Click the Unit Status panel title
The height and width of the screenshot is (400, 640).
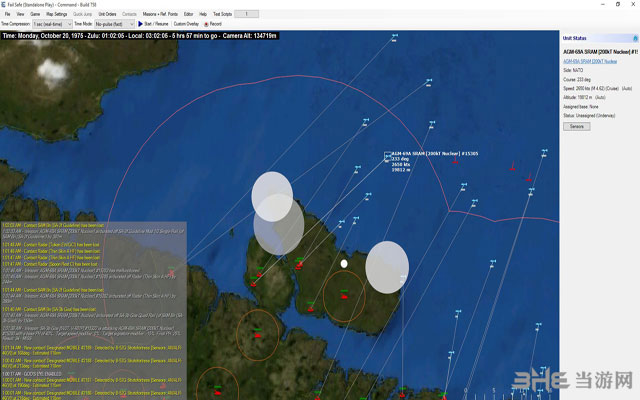pyautogui.click(x=574, y=38)
